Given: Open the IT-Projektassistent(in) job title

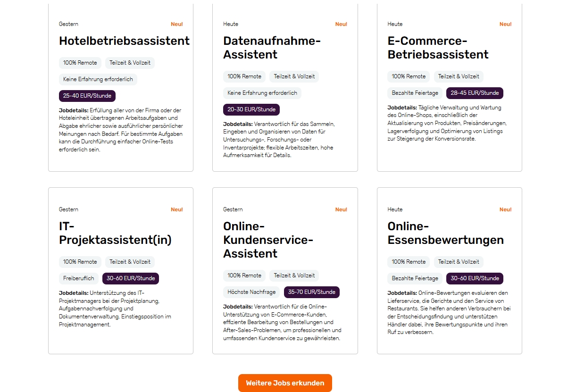Looking at the screenshot, I should coord(115,234).
